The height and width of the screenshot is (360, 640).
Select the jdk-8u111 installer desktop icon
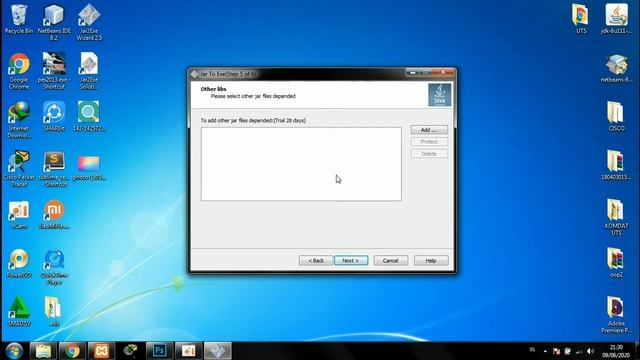[x=616, y=19]
